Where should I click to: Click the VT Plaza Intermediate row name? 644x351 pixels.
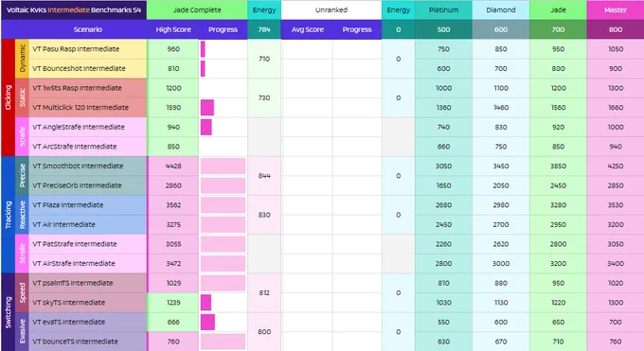(x=87, y=205)
